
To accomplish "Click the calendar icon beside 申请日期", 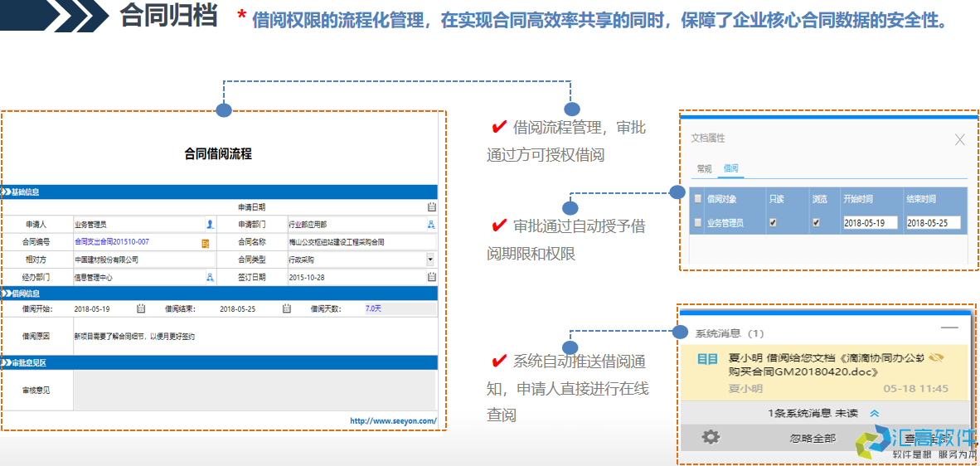I will coord(431,207).
